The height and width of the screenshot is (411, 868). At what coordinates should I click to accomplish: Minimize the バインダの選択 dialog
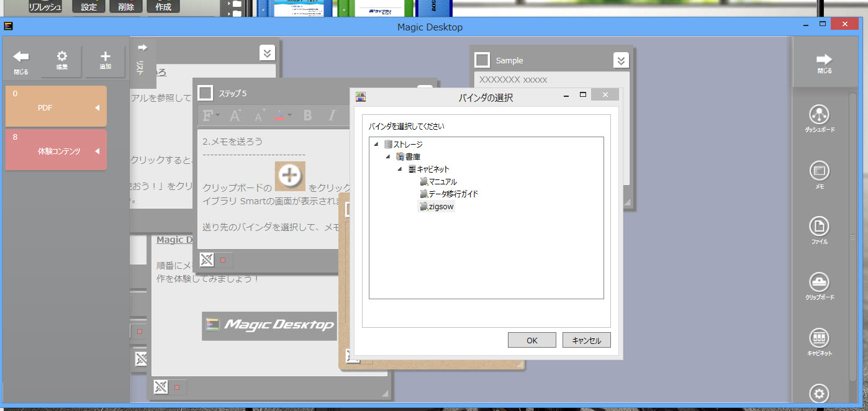pyautogui.click(x=567, y=95)
